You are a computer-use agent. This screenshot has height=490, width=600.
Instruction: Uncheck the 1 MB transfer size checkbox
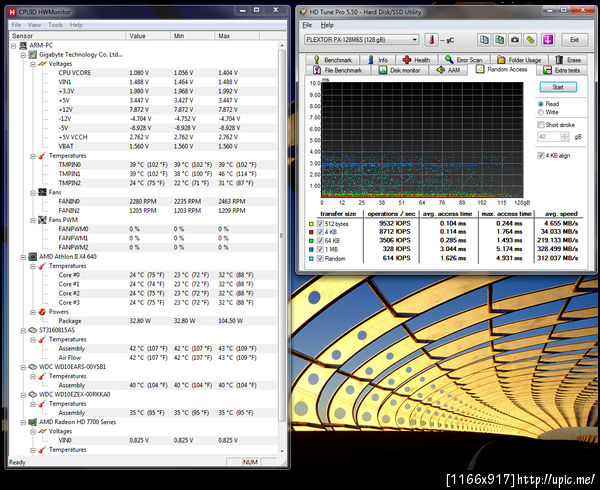(320, 249)
